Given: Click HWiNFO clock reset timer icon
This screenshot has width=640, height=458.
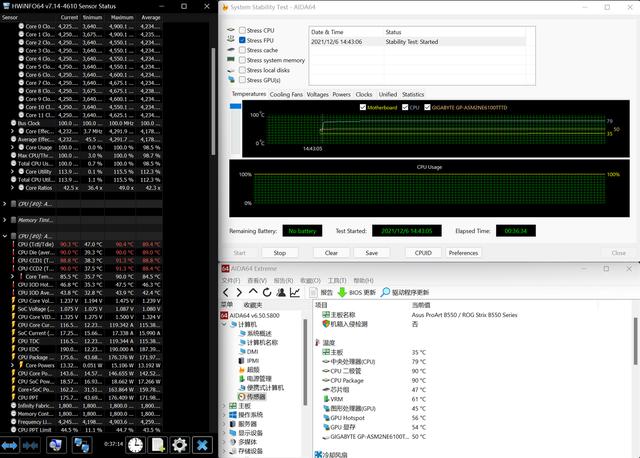Looking at the screenshot, I should [135, 445].
